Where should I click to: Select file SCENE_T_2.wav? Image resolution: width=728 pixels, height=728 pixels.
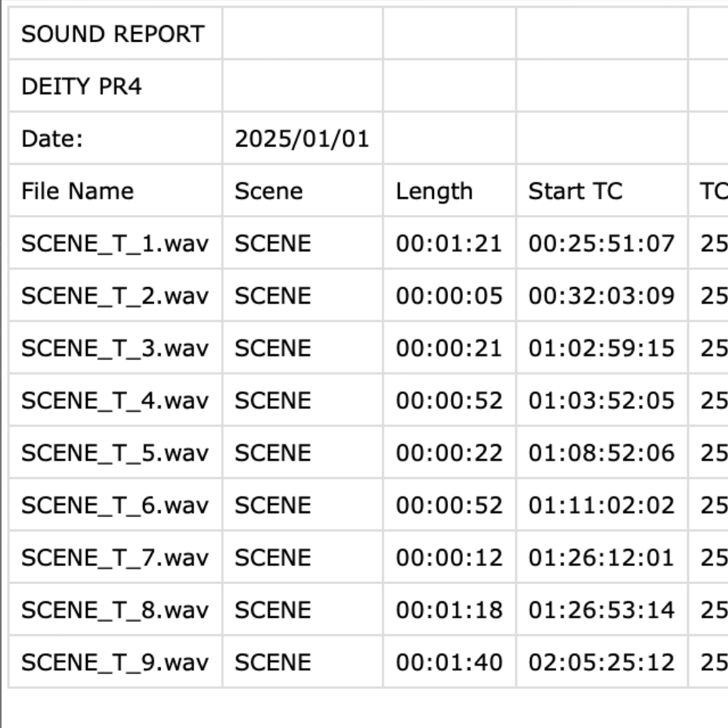115,296
